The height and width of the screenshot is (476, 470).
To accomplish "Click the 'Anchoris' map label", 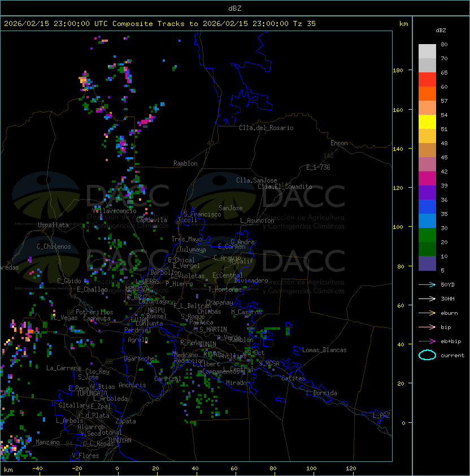I will click(x=132, y=385).
